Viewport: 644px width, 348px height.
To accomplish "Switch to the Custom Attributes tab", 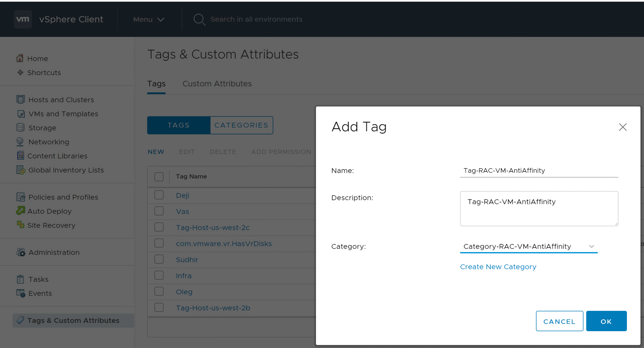I will 217,84.
